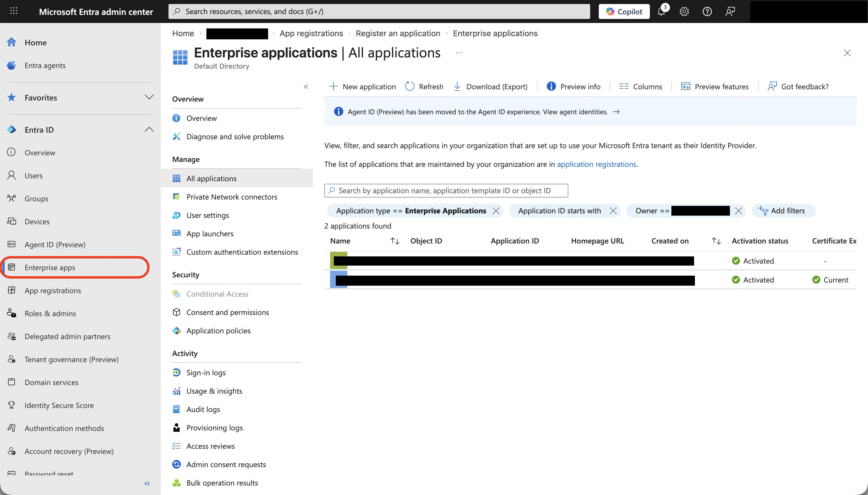The image size is (868, 495).
Task: Click the Enterprise applications breadcrumb
Action: [x=495, y=33]
